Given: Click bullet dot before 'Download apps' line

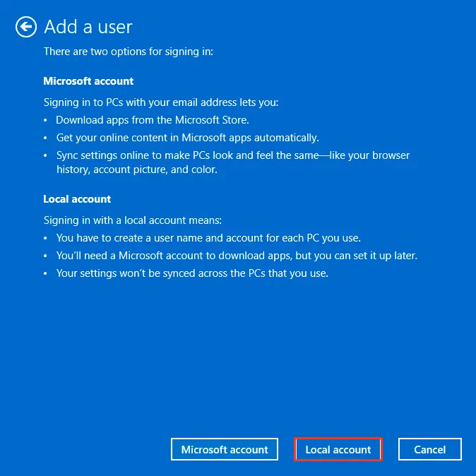Looking at the screenshot, I should (x=47, y=121).
